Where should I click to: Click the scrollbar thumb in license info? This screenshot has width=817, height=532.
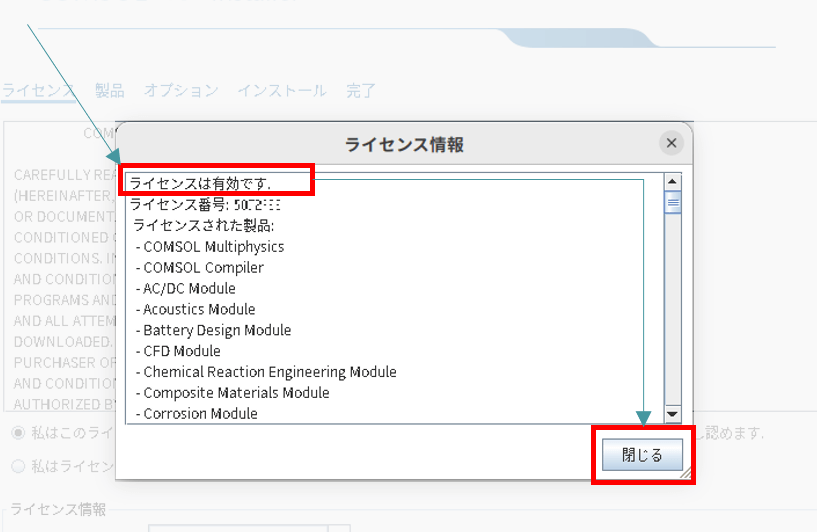tap(673, 202)
